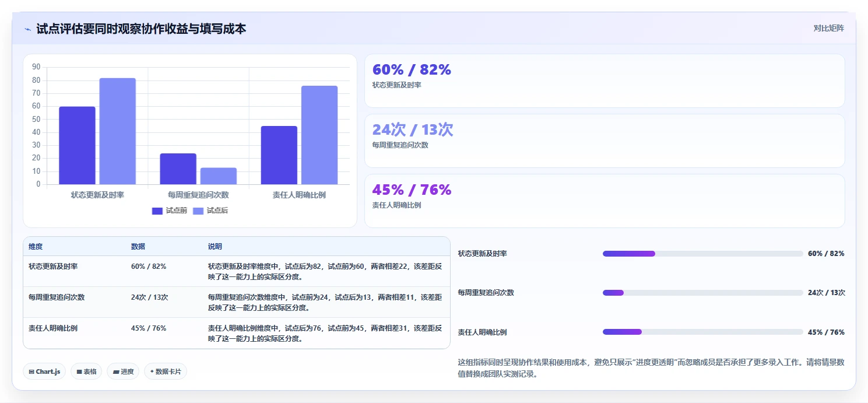Click the 试点后 bar for 每周重复追问次数
The width and height of the screenshot is (868, 403).
click(219, 176)
